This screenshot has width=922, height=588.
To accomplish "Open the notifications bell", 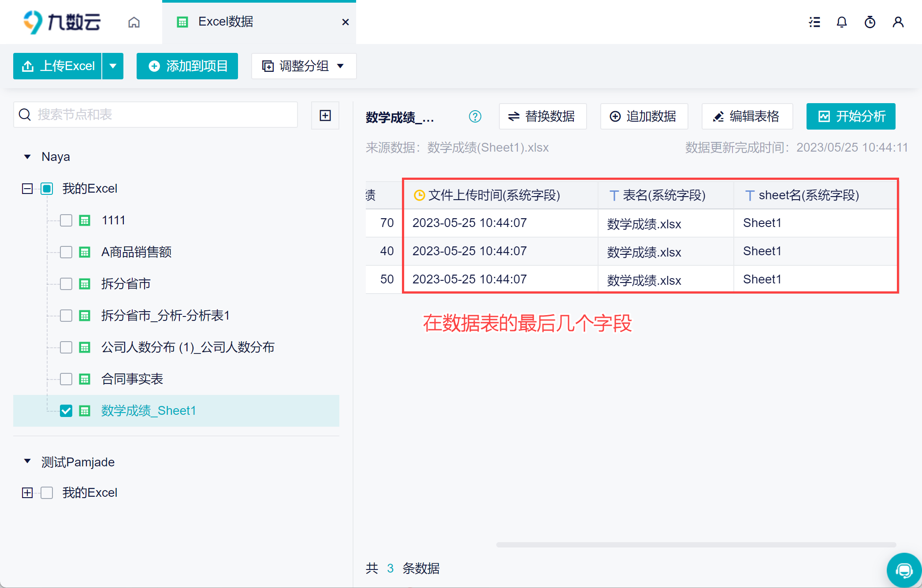I will (842, 22).
